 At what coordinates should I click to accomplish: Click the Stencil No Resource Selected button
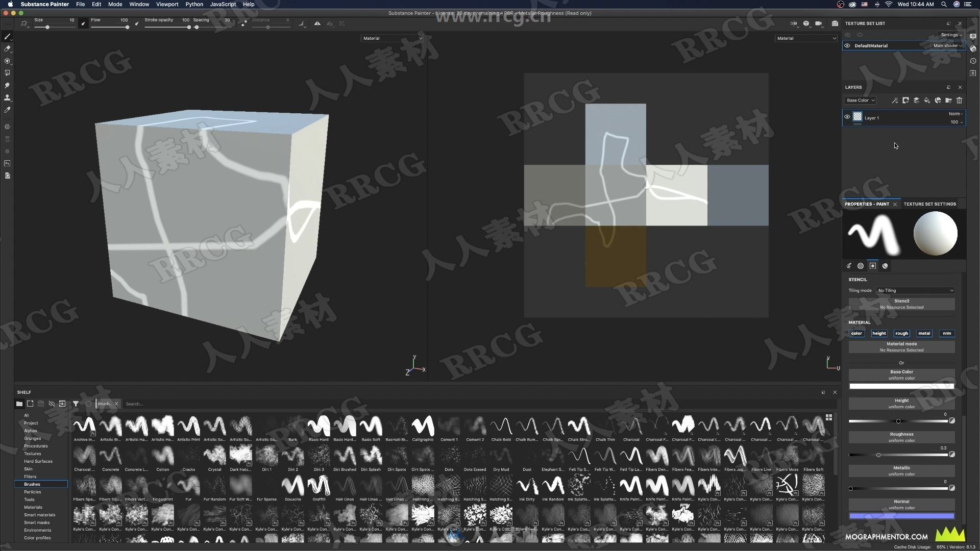click(x=901, y=304)
